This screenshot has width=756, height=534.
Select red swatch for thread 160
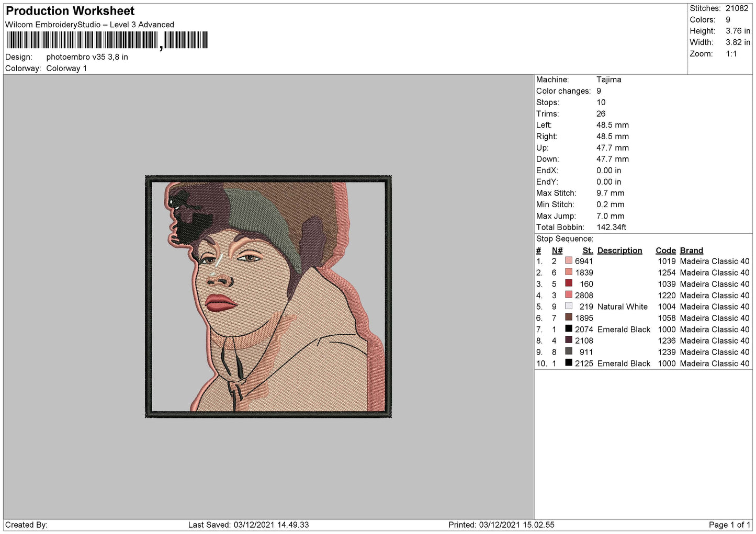pos(569,283)
